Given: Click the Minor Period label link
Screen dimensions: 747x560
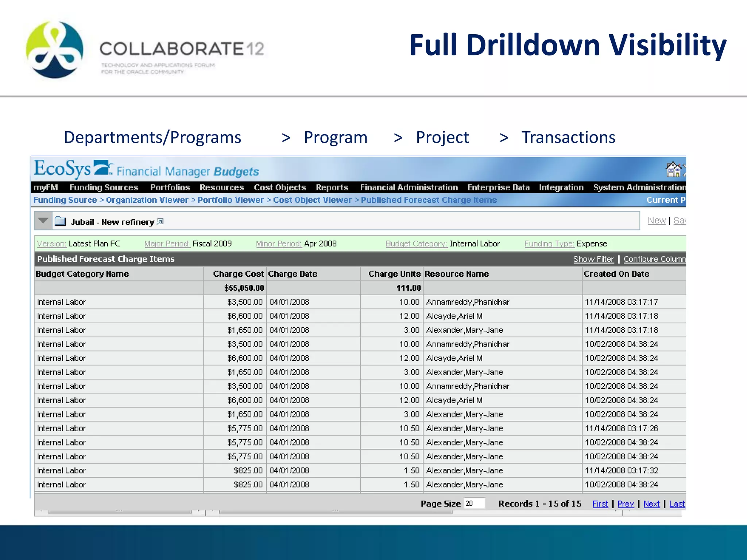Looking at the screenshot, I should pos(279,244).
